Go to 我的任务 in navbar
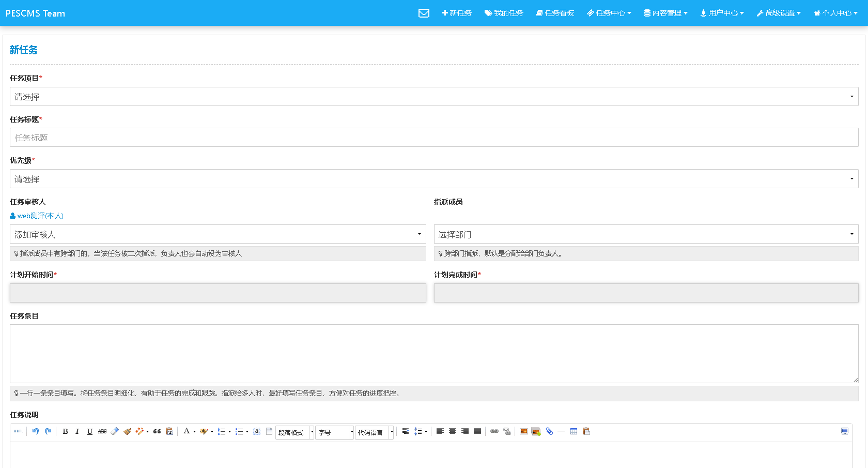Screen dimensions: 868x468 [x=504, y=13]
